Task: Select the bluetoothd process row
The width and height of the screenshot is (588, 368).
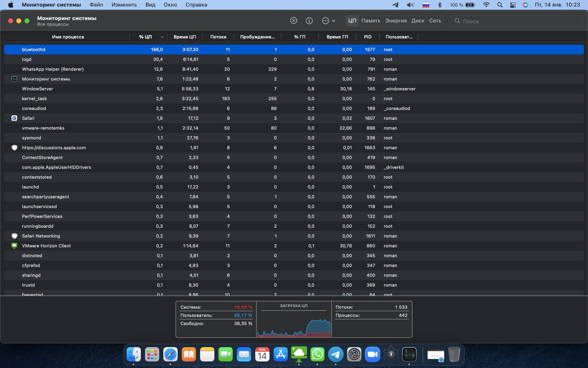Action: click(x=294, y=49)
